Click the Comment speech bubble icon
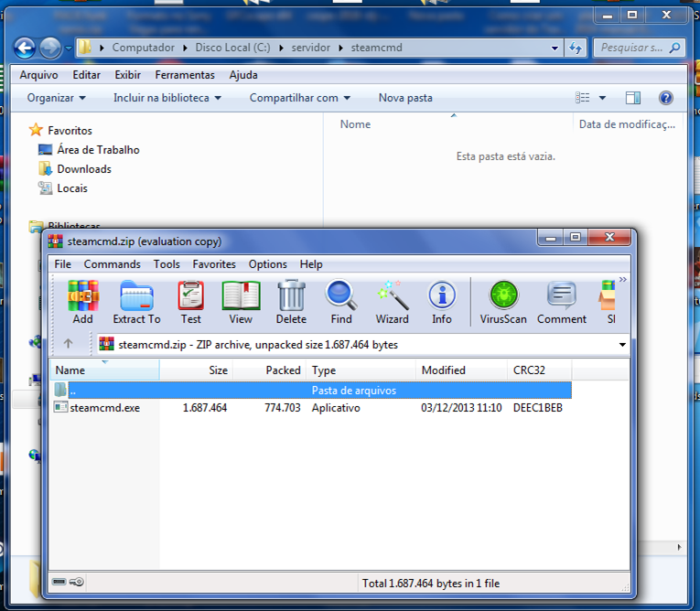The height and width of the screenshot is (611, 700). pos(562,301)
